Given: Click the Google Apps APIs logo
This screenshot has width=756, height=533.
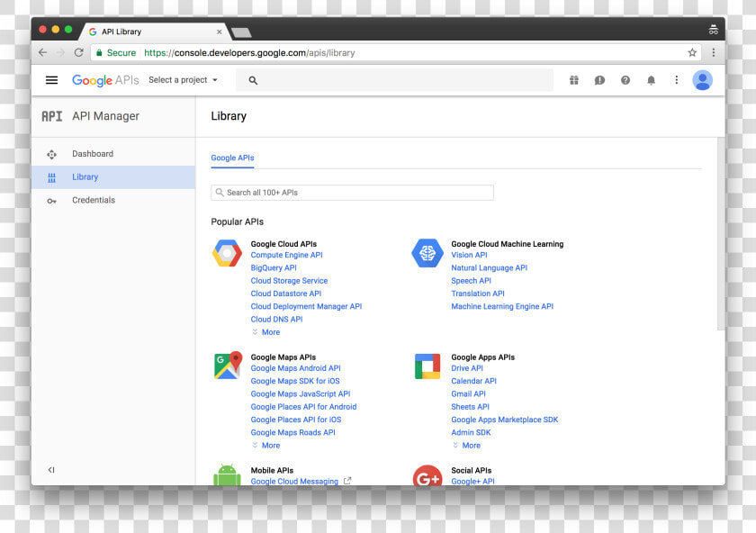Looking at the screenshot, I should [427, 366].
